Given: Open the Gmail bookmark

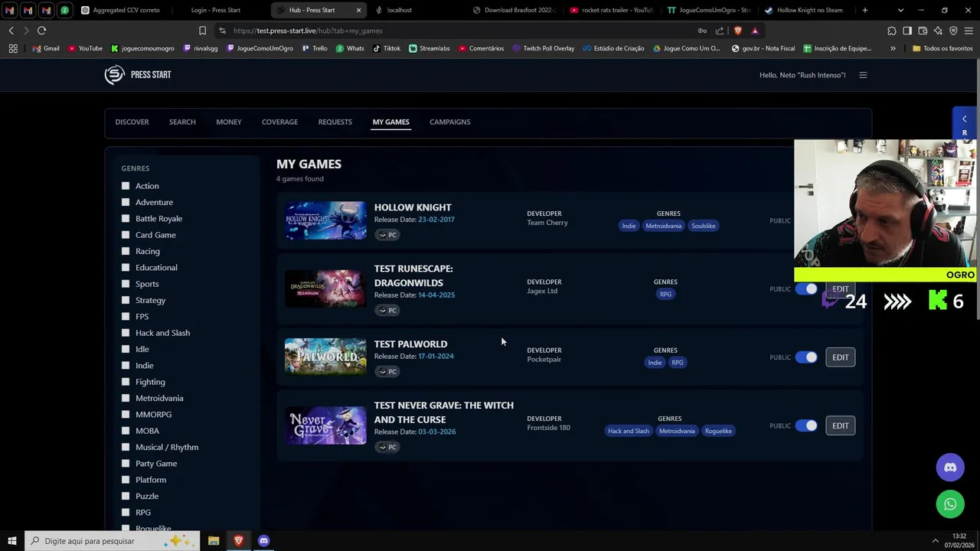Looking at the screenshot, I should (46, 48).
